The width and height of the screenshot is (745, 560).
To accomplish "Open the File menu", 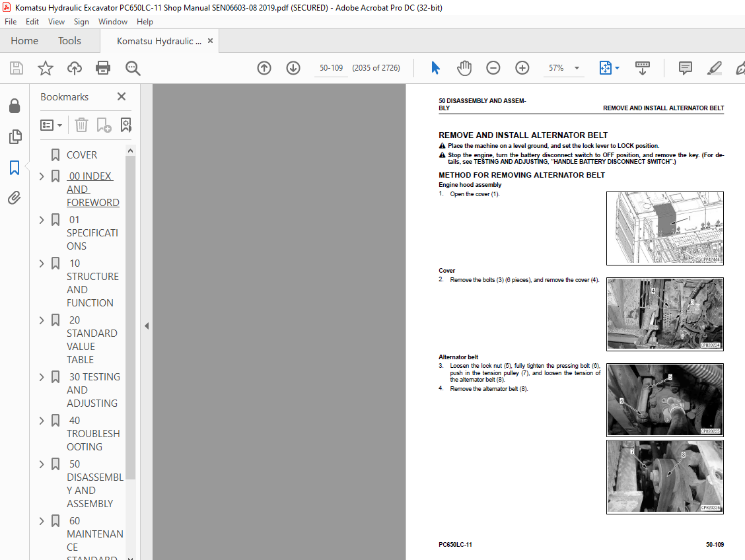I will (11, 21).
